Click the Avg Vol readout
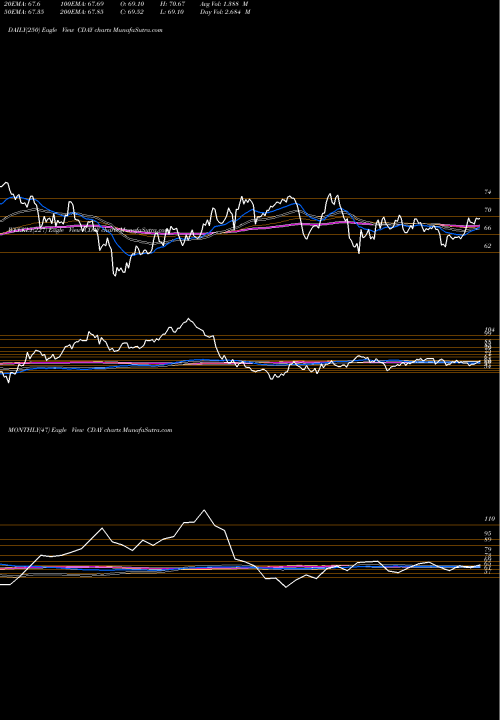This screenshot has height=720, width=500. pyautogui.click(x=224, y=4)
